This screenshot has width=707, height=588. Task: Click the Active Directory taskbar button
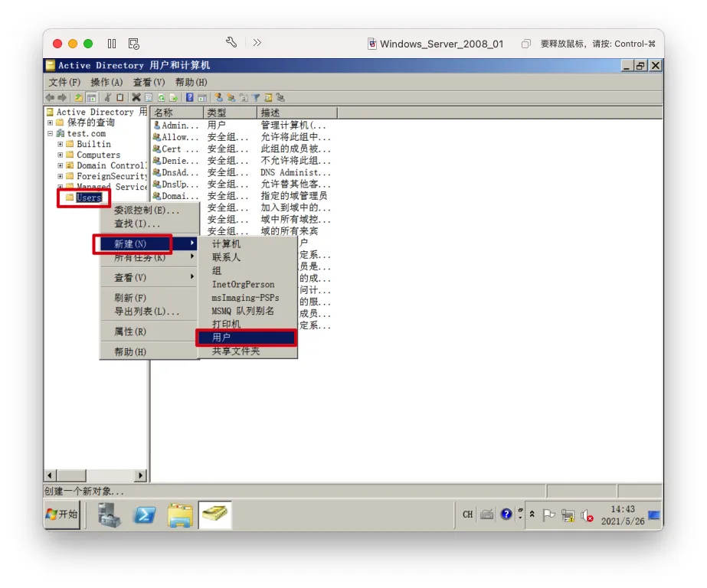pos(215,514)
